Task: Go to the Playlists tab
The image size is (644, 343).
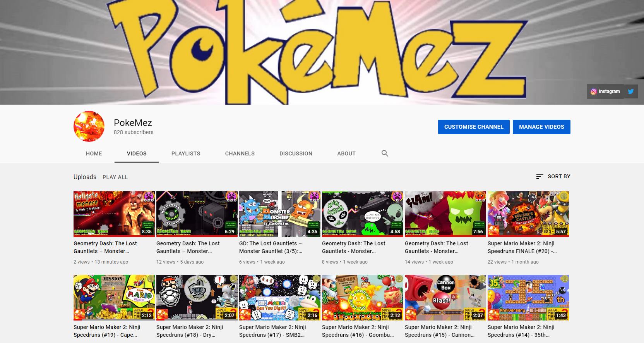Action: pos(186,153)
